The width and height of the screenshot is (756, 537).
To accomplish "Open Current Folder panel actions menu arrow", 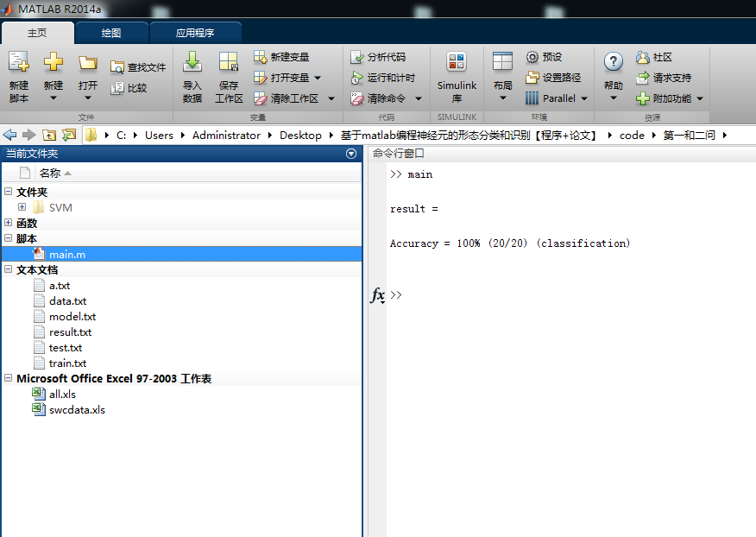I will (x=351, y=154).
